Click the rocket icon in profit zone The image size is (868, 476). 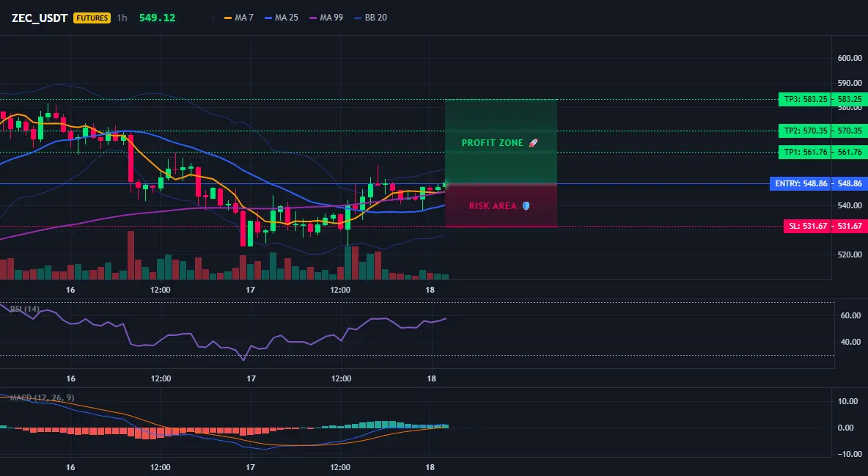[533, 143]
